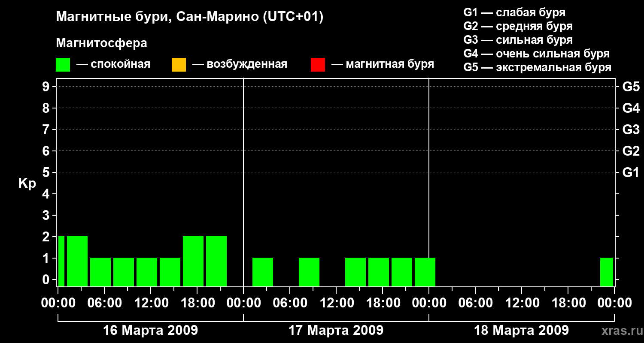
Task: Click the 'Магнитосфера' heading
Action: click(101, 43)
